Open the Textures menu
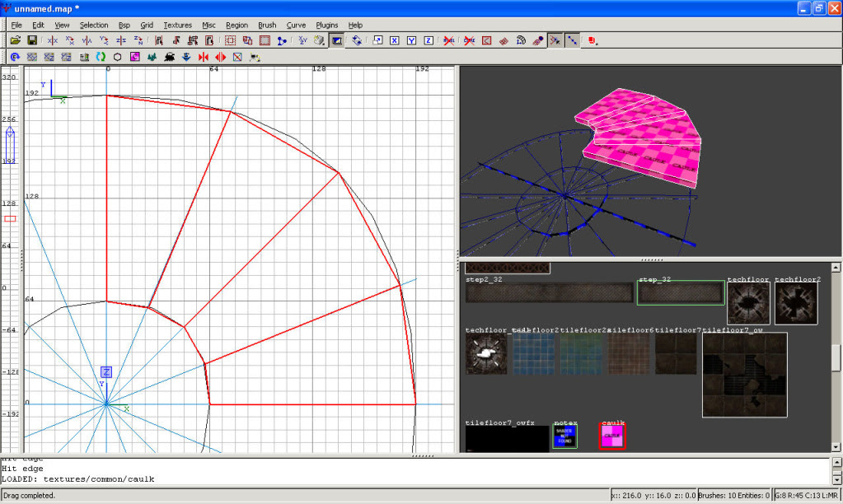Viewport: 843px width, 504px height. pos(177,26)
